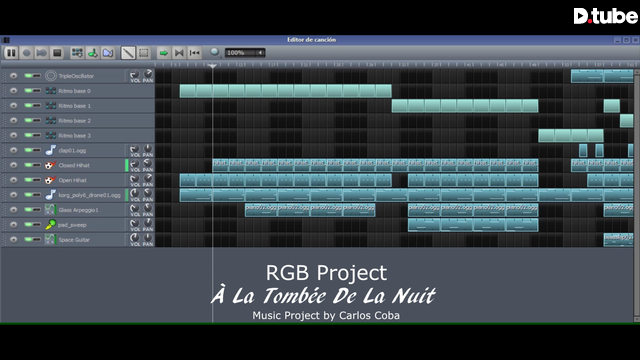Mute the Open Hihat track
Screen dimensions: 640x360
point(29,180)
